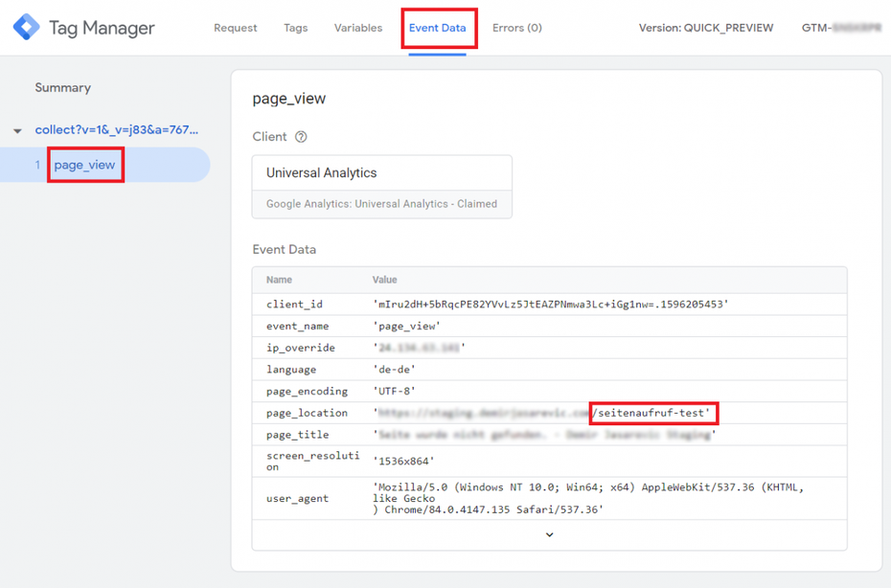Image resolution: width=891 pixels, height=588 pixels.
Task: Click the Event Data section heading
Action: 285,249
